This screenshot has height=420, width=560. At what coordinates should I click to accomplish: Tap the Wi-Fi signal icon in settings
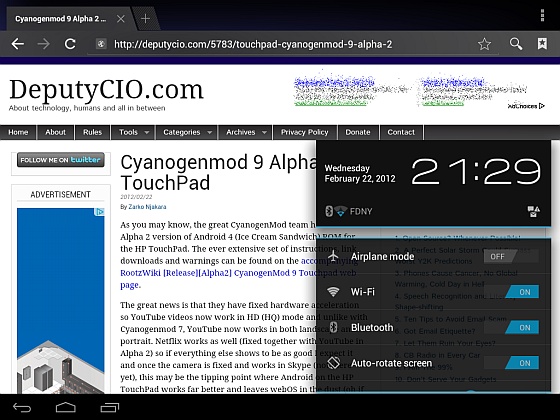(x=333, y=292)
